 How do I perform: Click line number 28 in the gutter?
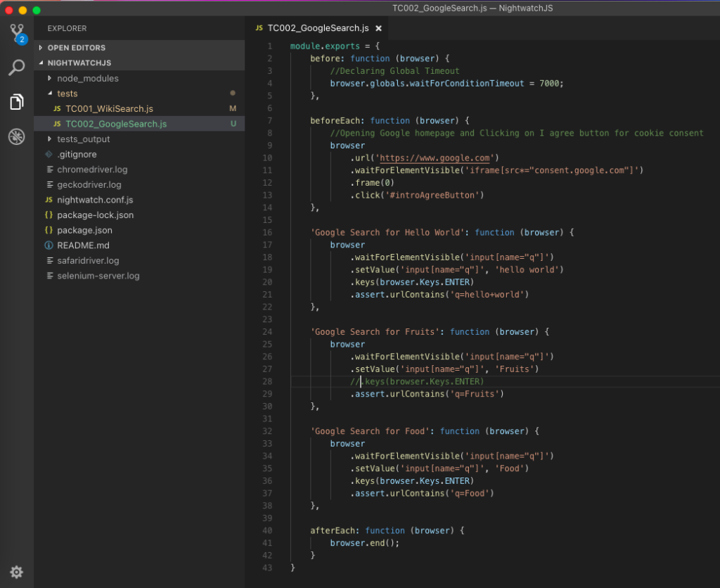click(267, 381)
